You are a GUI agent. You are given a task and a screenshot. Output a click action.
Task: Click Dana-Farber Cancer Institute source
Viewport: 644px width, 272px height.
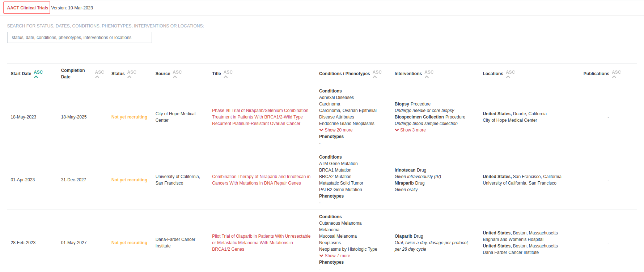coord(175,243)
